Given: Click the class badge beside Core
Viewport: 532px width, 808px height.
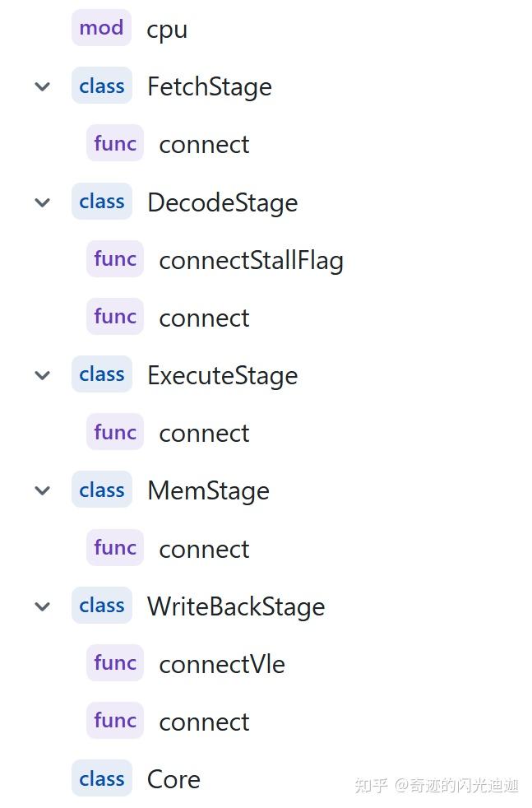Looking at the screenshot, I should [101, 778].
